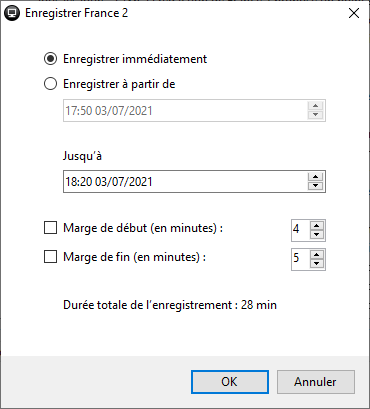Click the 17:50 03/07/2021 start time field
The height and width of the screenshot is (409, 370).
click(x=194, y=110)
